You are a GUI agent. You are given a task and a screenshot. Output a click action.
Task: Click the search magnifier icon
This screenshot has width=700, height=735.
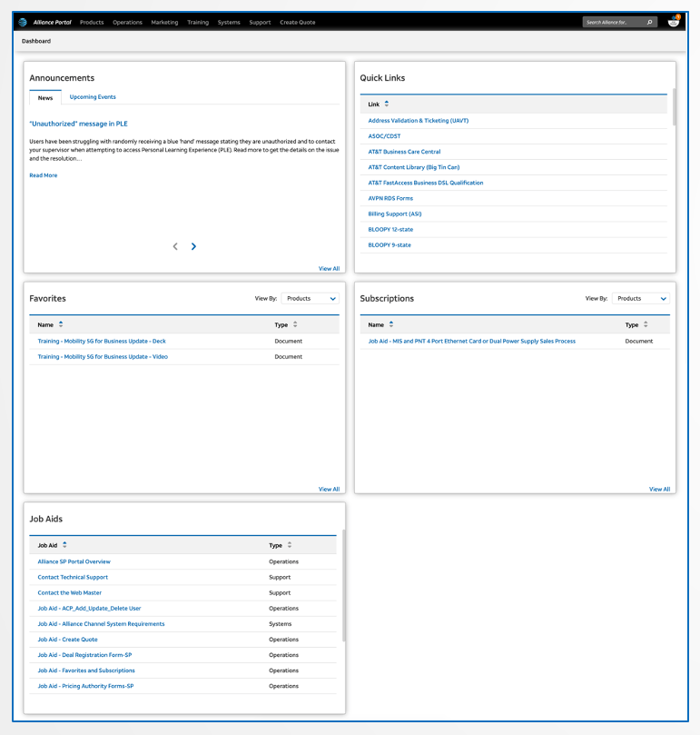pos(649,22)
